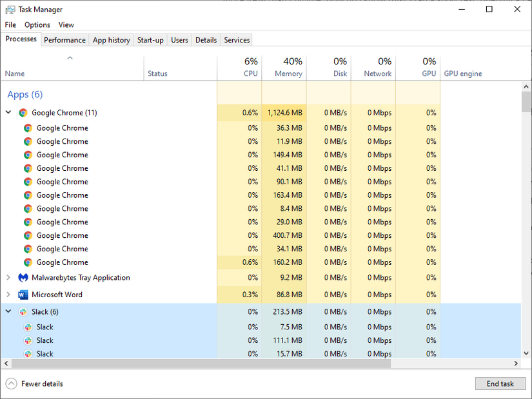Expand the Microsoft Word process group
This screenshot has height=399, width=532.
(x=8, y=295)
